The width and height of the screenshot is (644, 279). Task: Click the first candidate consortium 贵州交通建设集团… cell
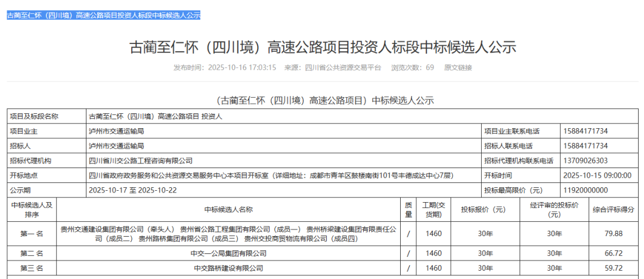(229, 234)
